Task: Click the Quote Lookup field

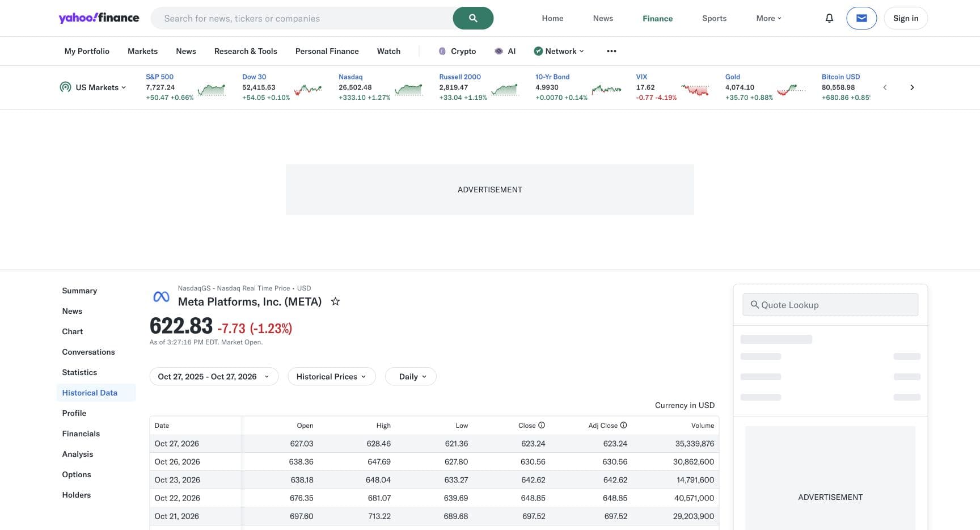Action: 830,305
